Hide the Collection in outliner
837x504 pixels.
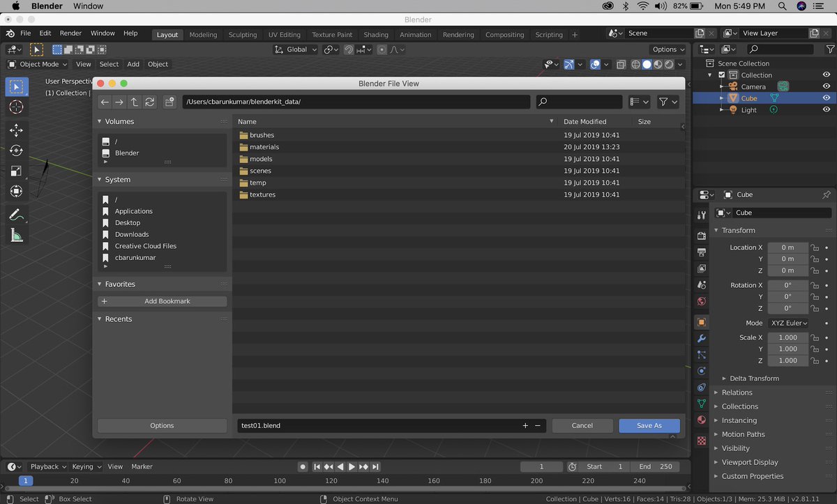coord(827,75)
